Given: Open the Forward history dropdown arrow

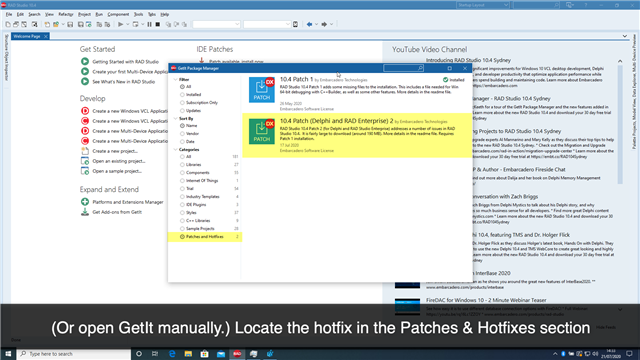Looking at the screenshot, I should tap(331, 24).
